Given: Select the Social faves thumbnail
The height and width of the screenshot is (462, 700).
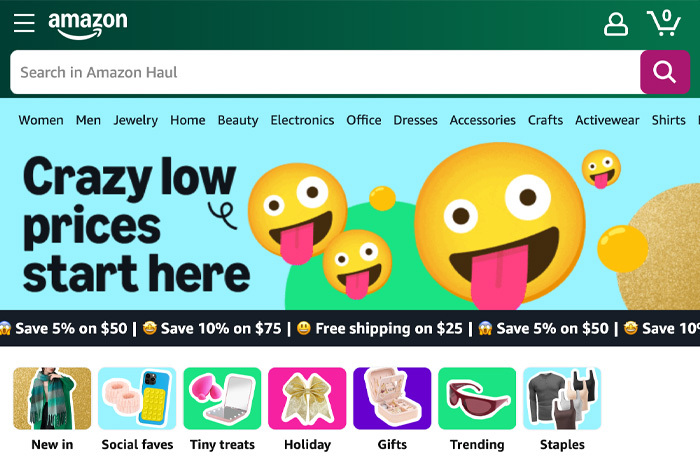Looking at the screenshot, I should click(137, 398).
